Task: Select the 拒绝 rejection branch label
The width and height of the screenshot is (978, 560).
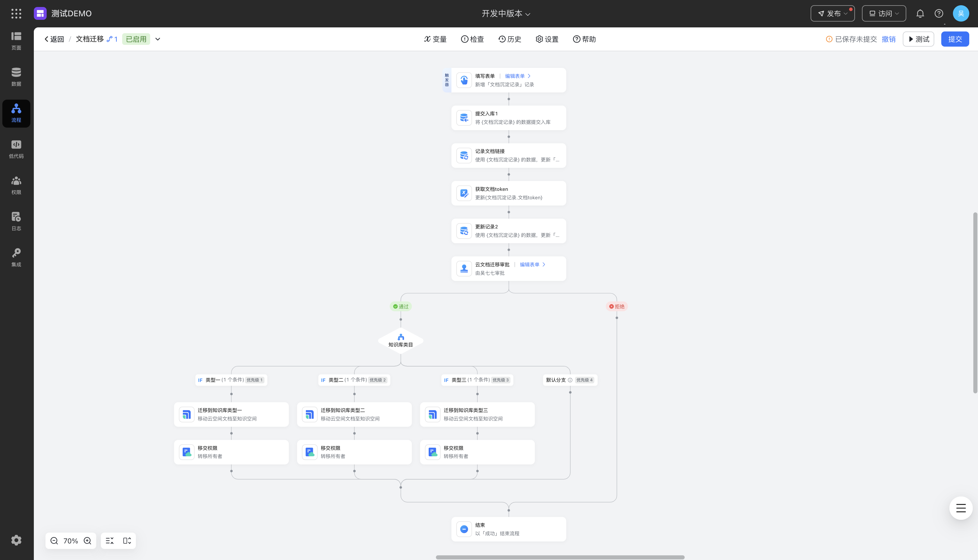Action: pos(617,307)
